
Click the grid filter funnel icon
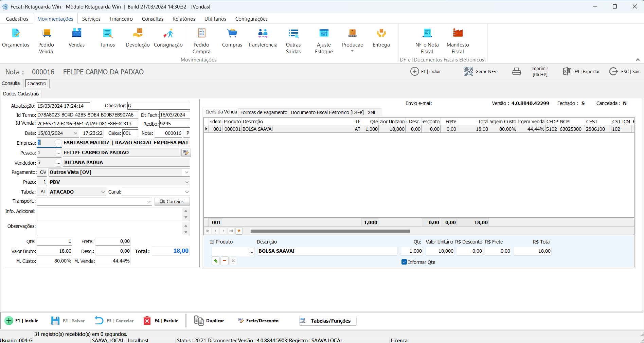click(x=239, y=231)
